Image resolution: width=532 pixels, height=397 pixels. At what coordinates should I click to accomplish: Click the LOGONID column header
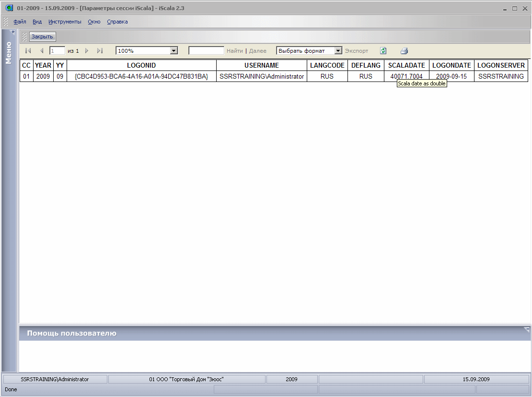[x=141, y=66]
